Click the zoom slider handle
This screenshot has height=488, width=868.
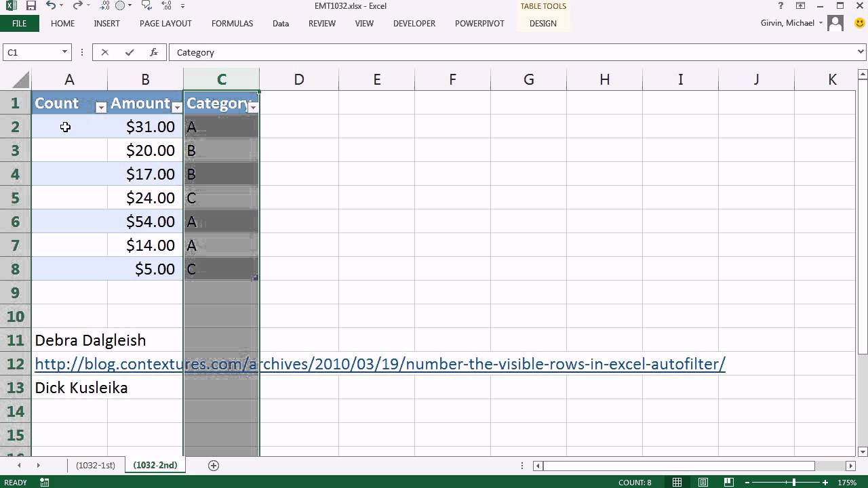(794, 483)
